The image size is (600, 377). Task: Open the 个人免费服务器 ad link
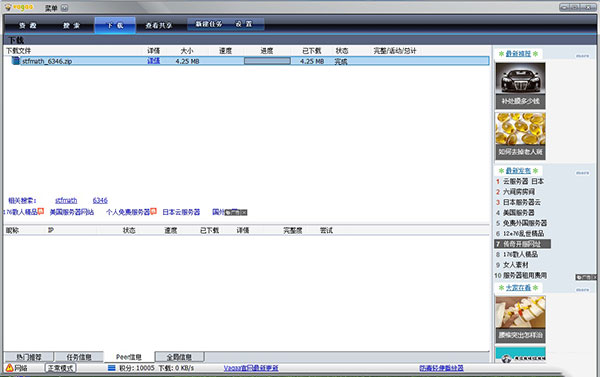pyautogui.click(x=128, y=212)
